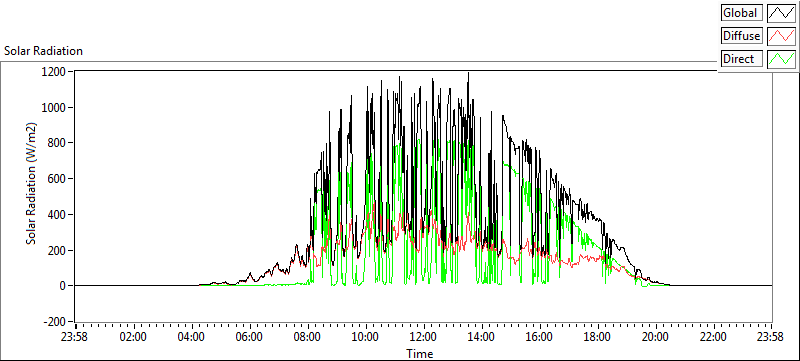
Task: Click the 400 y-axis scale value
Action: tap(57, 215)
